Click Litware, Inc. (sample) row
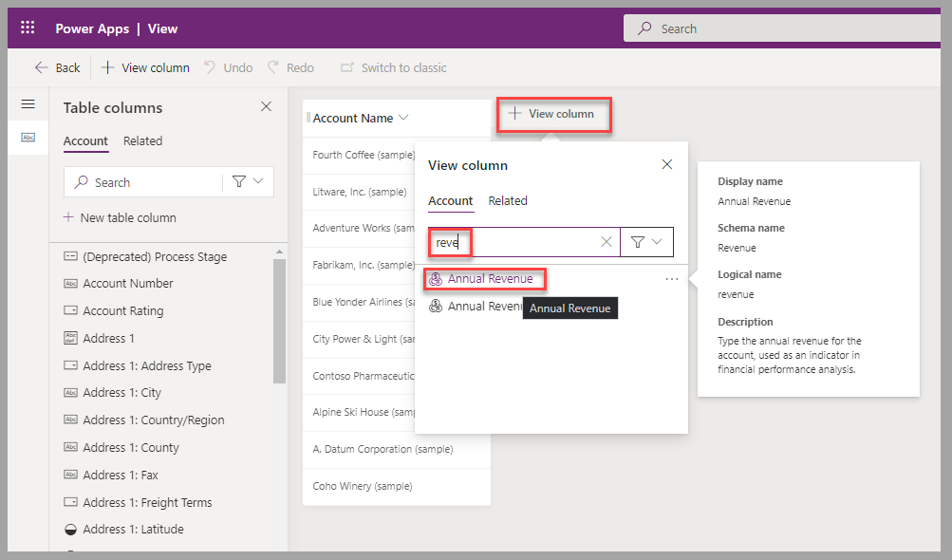Viewport: 952px width, 560px height. pyautogui.click(x=360, y=192)
